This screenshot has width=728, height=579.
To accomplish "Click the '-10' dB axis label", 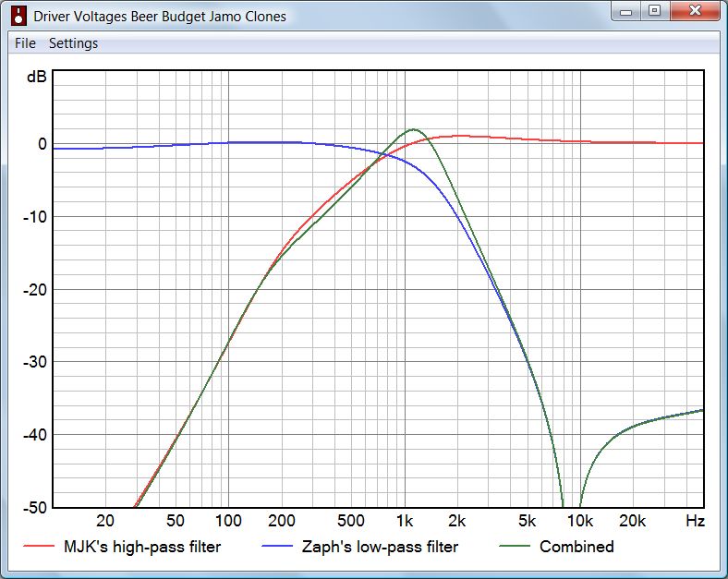I will pos(35,217).
